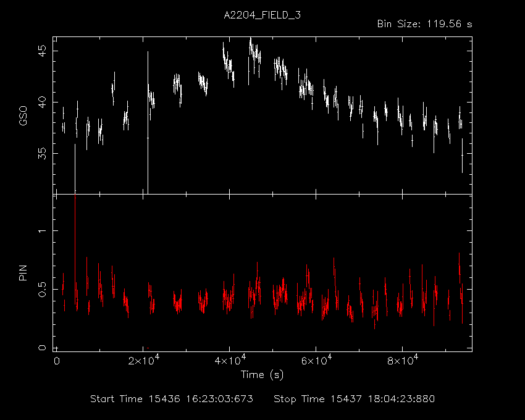Screen dimensions: 525x420
Task: Click the 8×10^4 time axis label
Action: click(403, 360)
